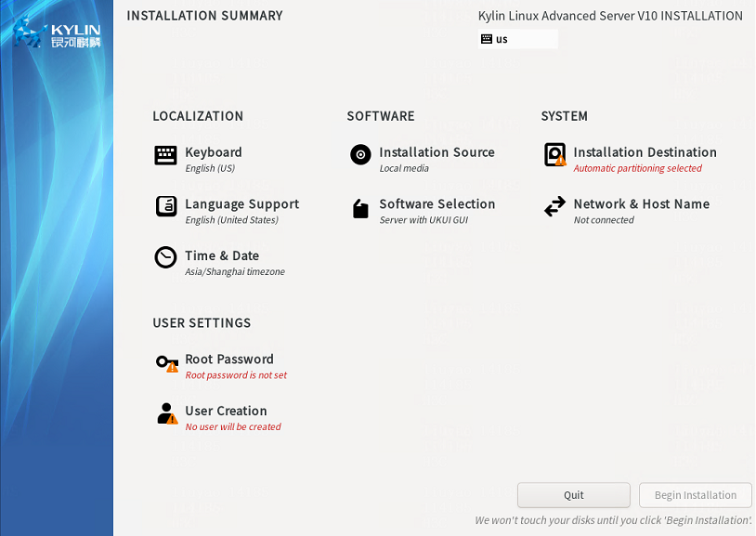The height and width of the screenshot is (536, 756).
Task: Click the 'Local media' source status
Action: (404, 168)
